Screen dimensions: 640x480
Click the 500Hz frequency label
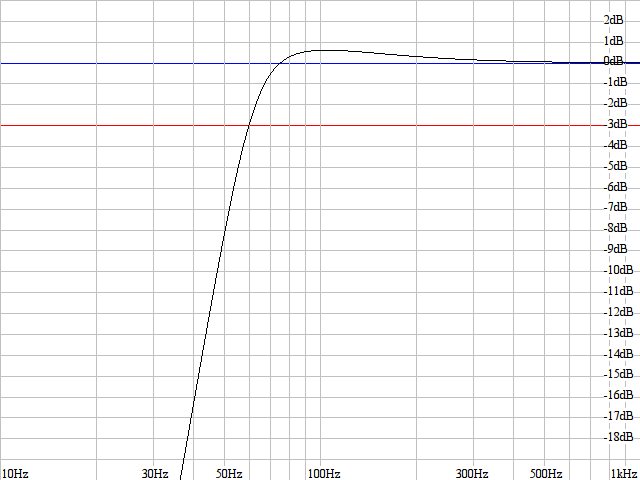[546, 474]
